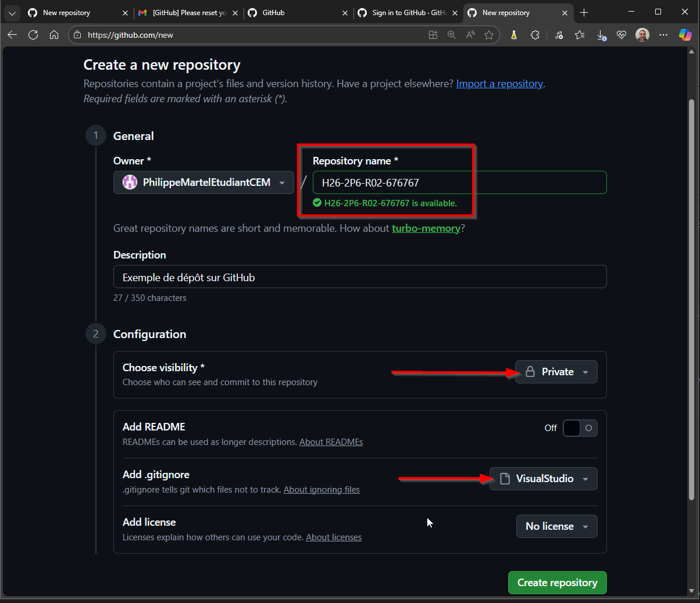This screenshot has height=603, width=700.
Task: Open the browser Favorites list icon
Action: pyautogui.click(x=580, y=35)
